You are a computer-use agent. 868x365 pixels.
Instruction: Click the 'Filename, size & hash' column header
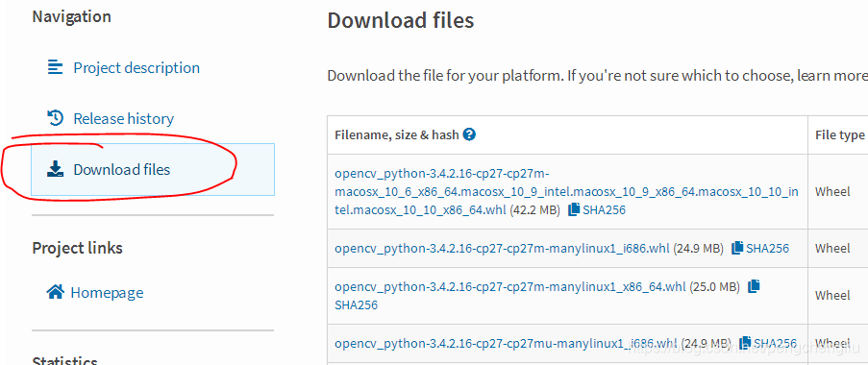(x=397, y=134)
